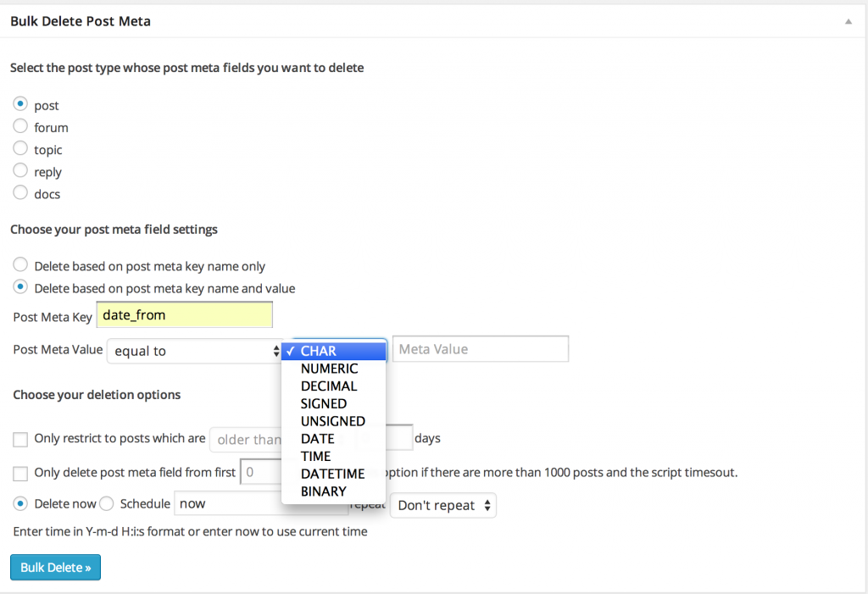
Task: Choose DATETIME from the type list
Action: coord(333,474)
